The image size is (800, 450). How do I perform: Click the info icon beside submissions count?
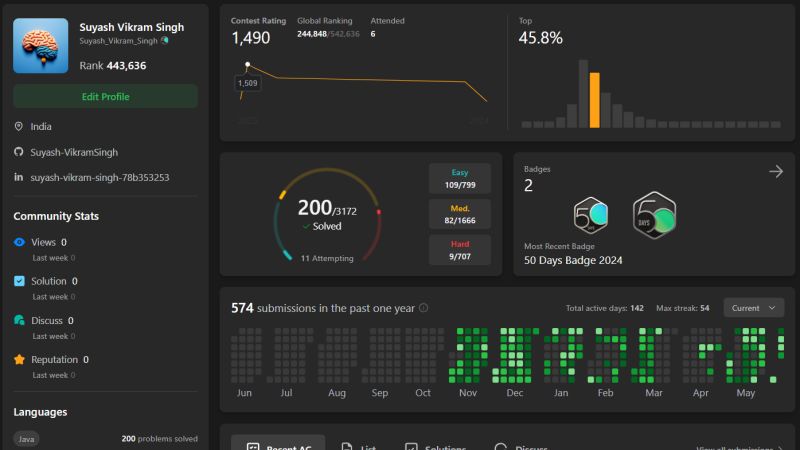[423, 308]
